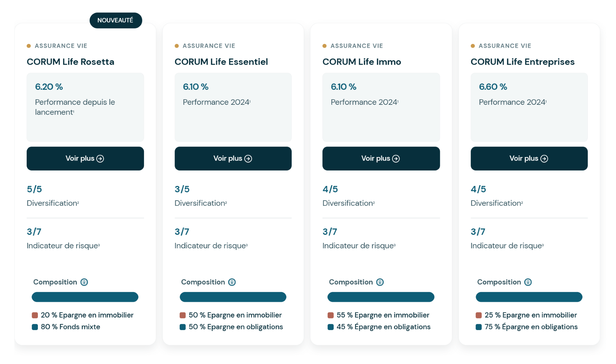This screenshot has width=616, height=364.
Task: Select the CORUM Life Essentiel card title
Action: click(x=221, y=62)
